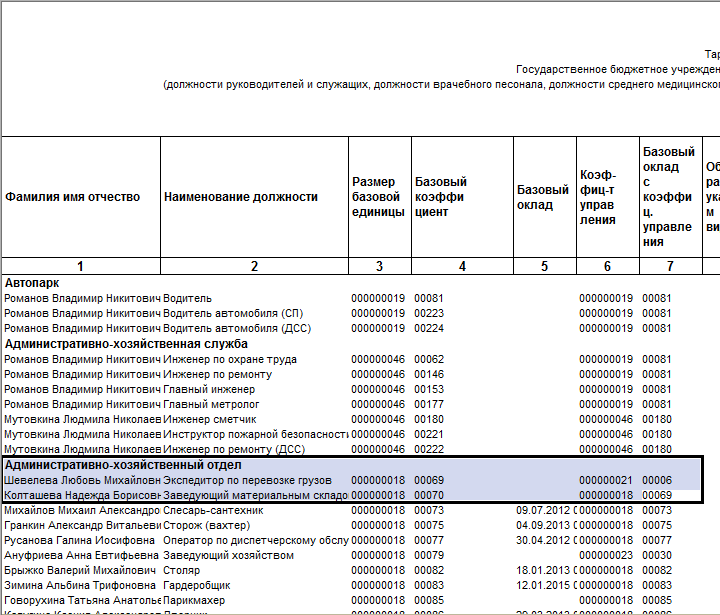Click coefficient value 00070
The height and width of the screenshot is (615, 720).
click(x=429, y=496)
